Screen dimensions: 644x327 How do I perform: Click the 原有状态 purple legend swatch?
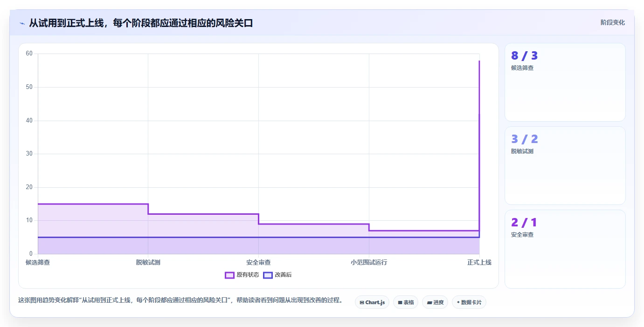[x=229, y=275]
